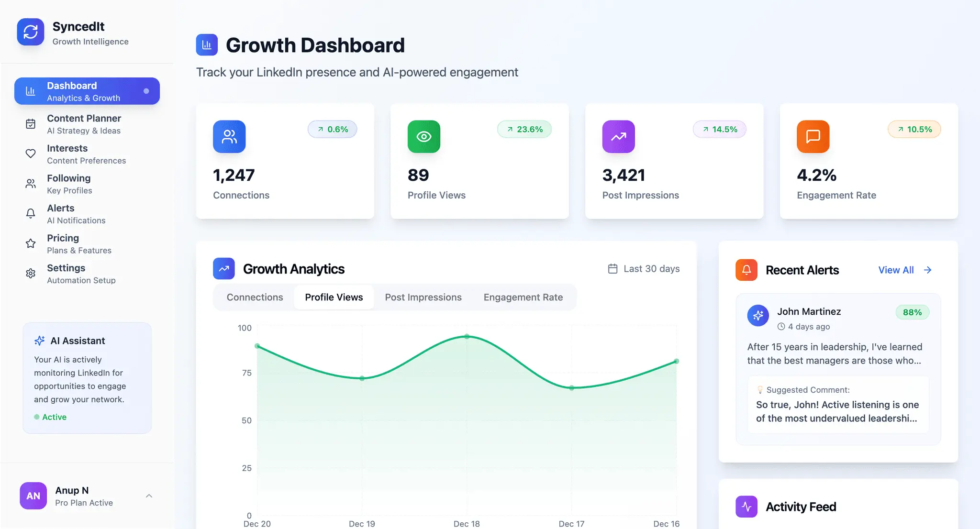
Task: Follow the View All arrow in Recent Alerts
Action: (x=928, y=270)
